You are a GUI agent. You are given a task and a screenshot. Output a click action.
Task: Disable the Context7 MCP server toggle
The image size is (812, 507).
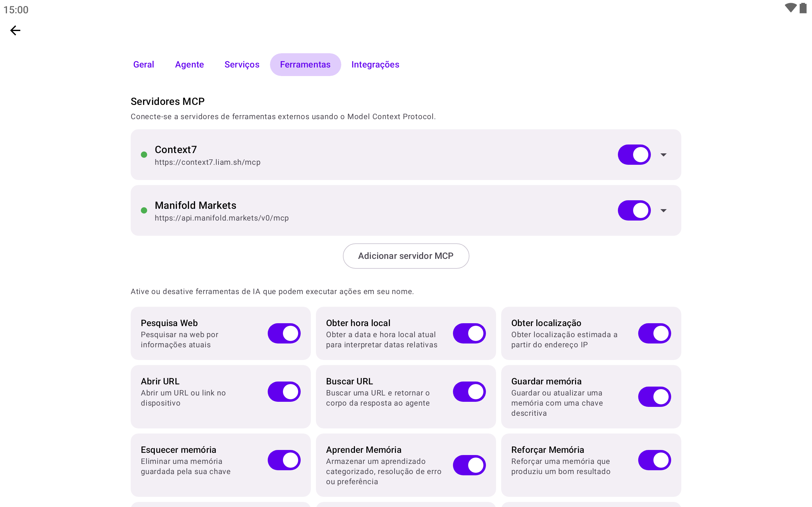[x=634, y=155]
